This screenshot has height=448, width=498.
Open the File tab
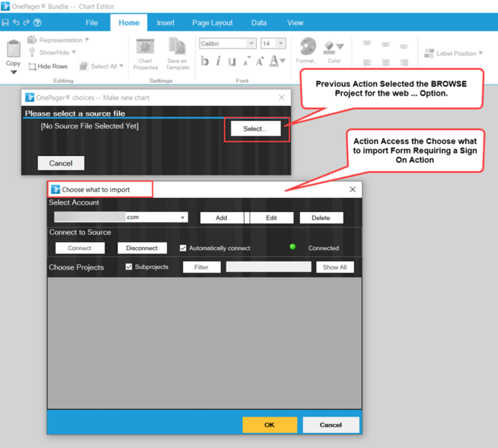(x=92, y=23)
